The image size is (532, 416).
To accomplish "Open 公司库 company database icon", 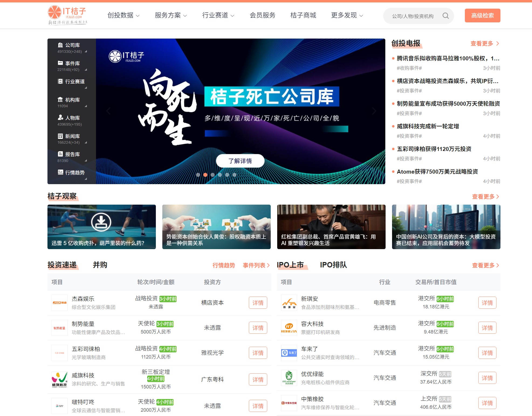I will [x=60, y=45].
